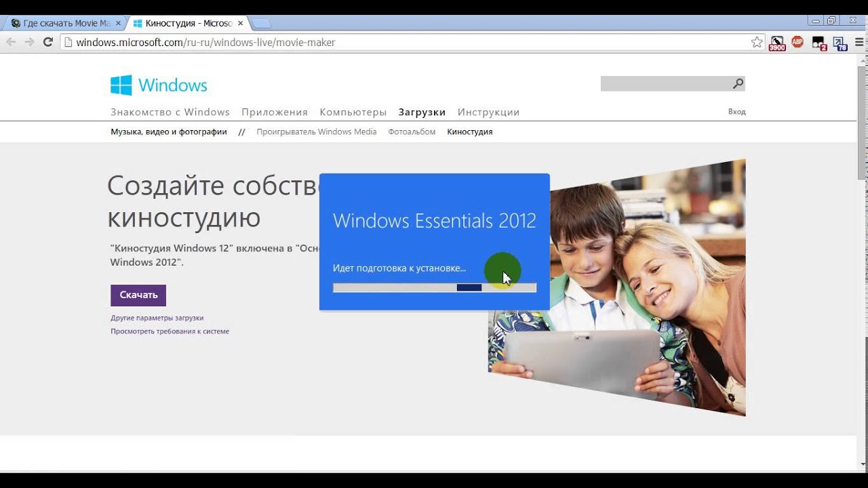
Task: Click the Windows Essentials installer progress bar
Action: click(x=435, y=287)
